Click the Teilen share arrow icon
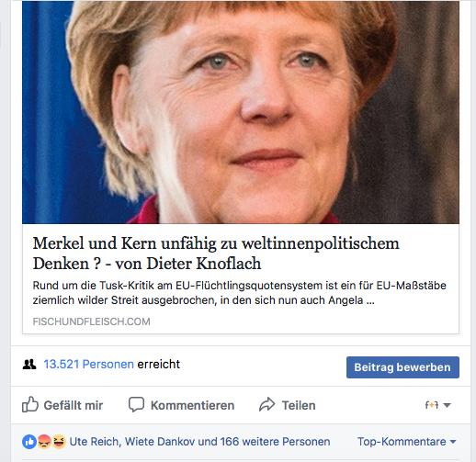Image resolution: width=476 pixels, height=462 pixels. pyautogui.click(x=266, y=404)
